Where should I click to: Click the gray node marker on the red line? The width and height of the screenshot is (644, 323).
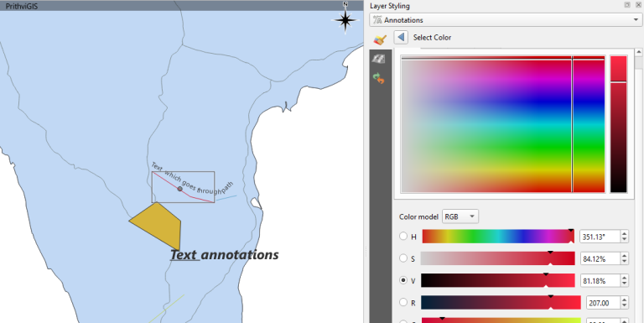[179, 189]
